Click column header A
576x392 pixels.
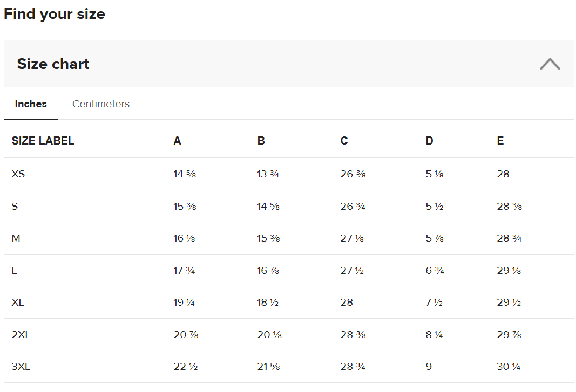(x=177, y=141)
